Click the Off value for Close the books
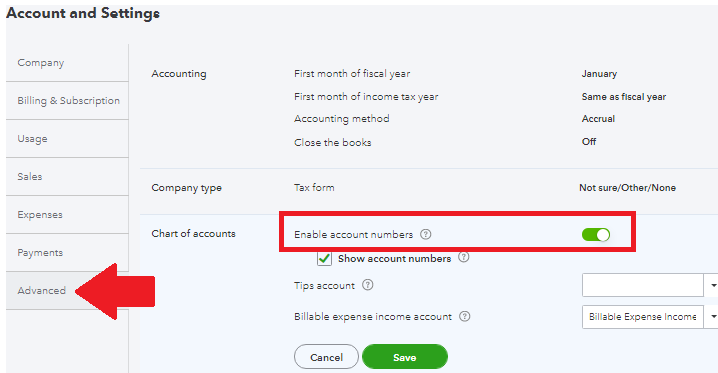The width and height of the screenshot is (718, 373). click(589, 142)
